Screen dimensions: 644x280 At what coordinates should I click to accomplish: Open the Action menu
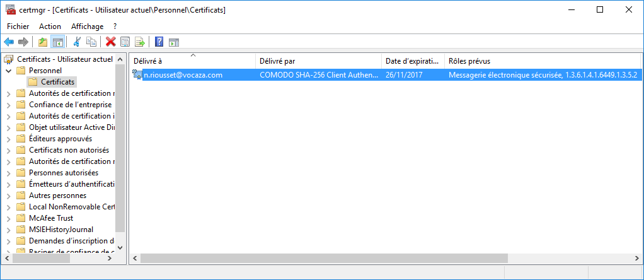coord(50,26)
